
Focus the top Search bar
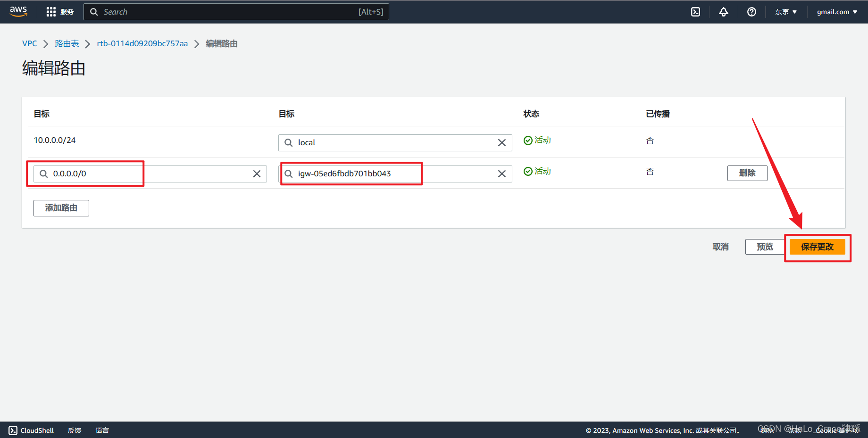tap(236, 12)
